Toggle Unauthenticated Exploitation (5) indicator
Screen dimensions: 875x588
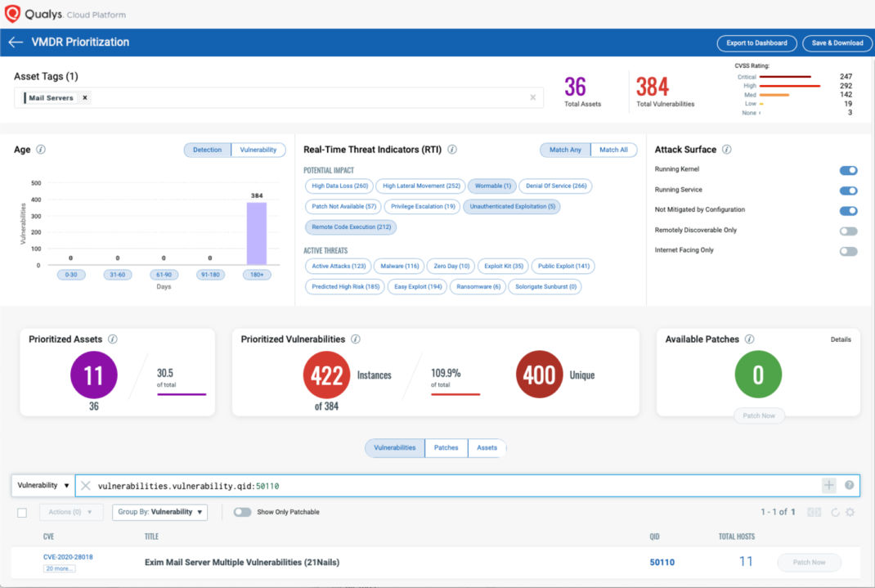pyautogui.click(x=512, y=207)
